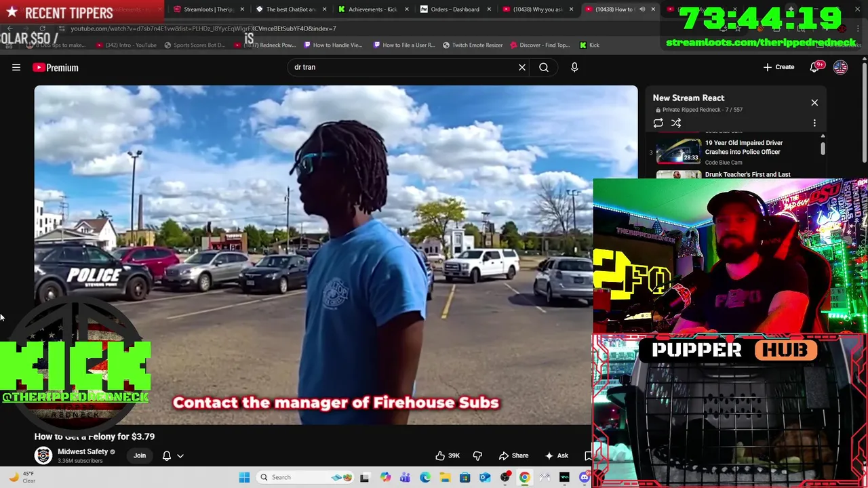Open the Ask AI button
This screenshot has width=868, height=488.
click(x=557, y=455)
